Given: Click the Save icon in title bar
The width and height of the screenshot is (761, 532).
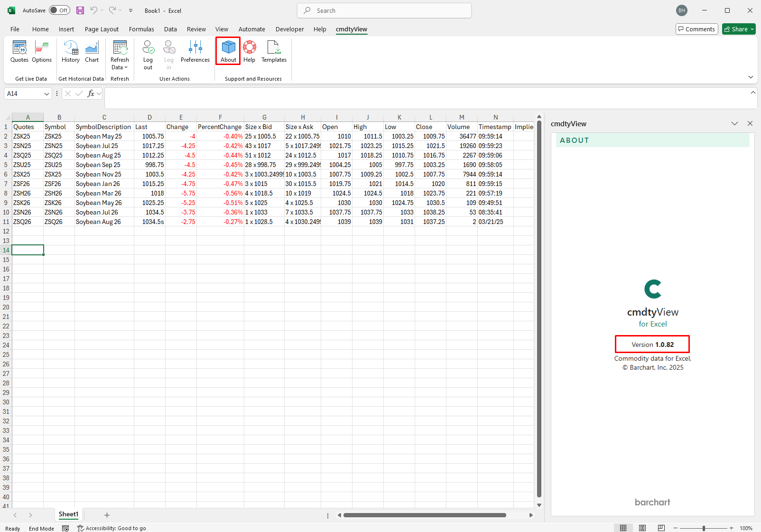Looking at the screenshot, I should [80, 10].
